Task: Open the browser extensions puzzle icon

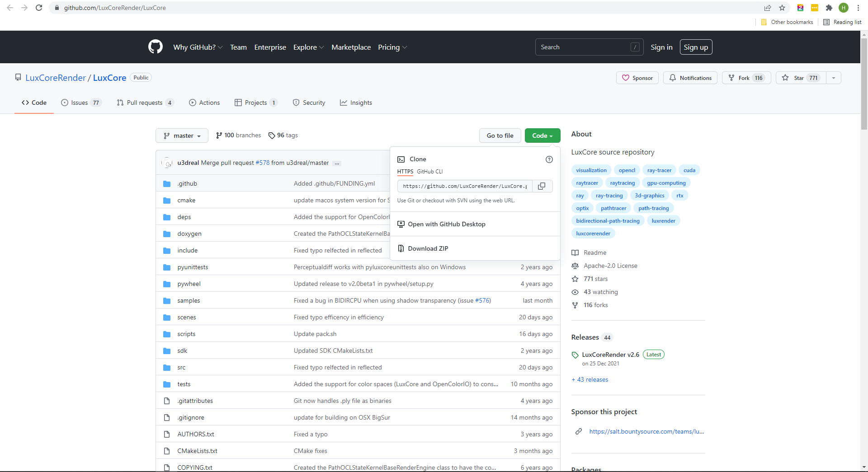Action: [829, 8]
